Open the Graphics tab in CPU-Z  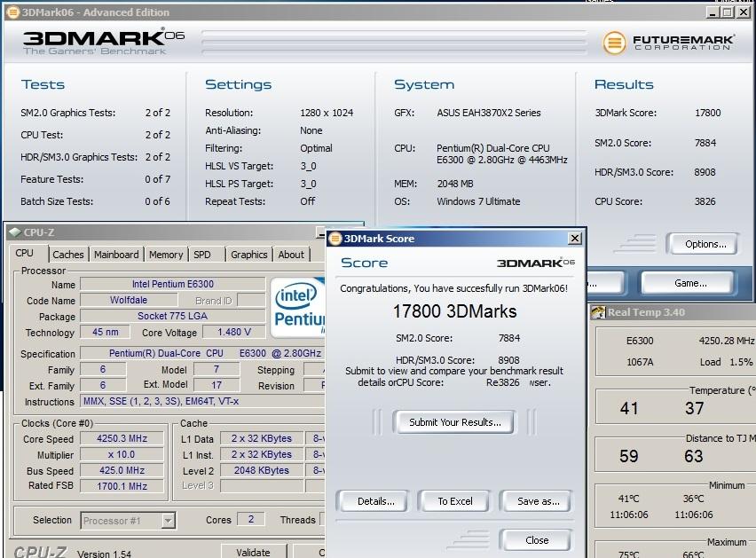248,255
